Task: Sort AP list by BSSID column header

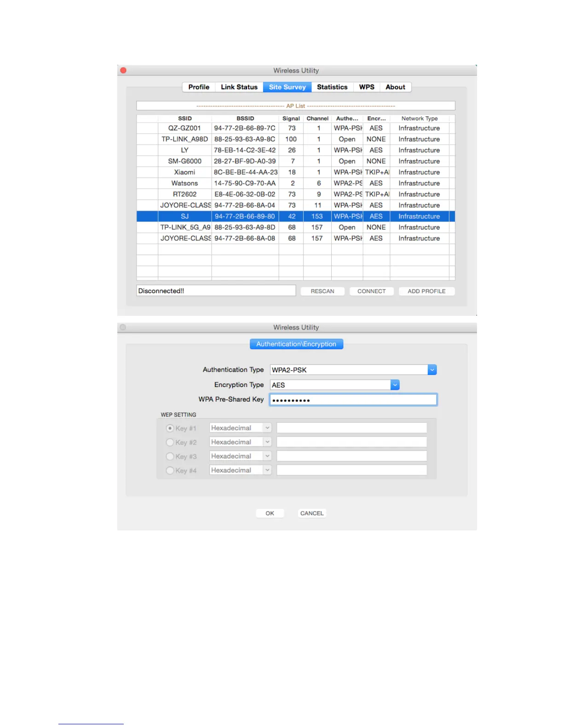Action: pos(245,119)
